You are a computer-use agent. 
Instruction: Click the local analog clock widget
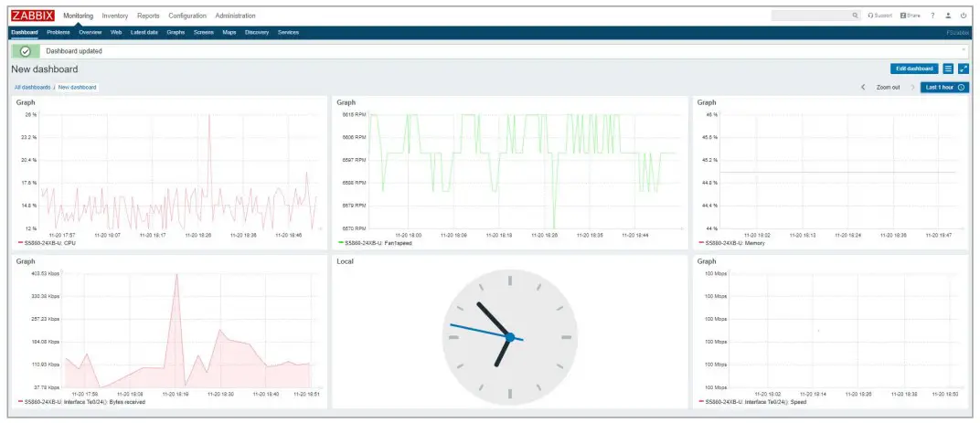click(x=510, y=337)
